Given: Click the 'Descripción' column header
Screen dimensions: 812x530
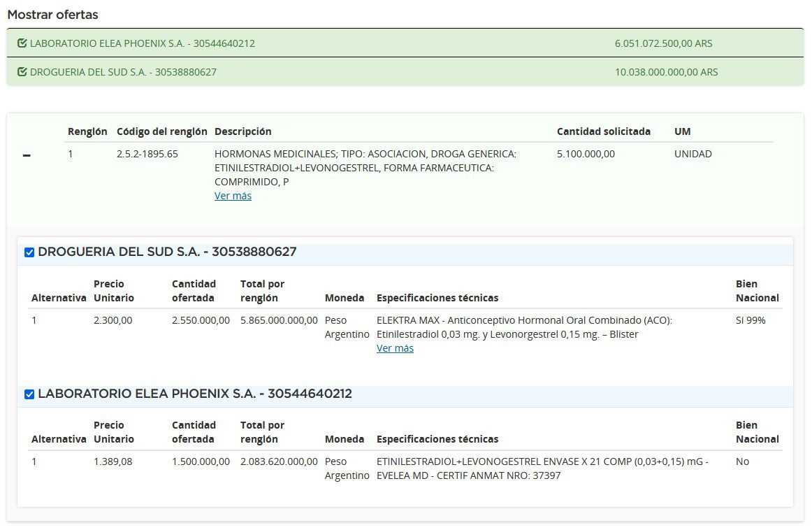Looking at the screenshot, I should 242,131.
